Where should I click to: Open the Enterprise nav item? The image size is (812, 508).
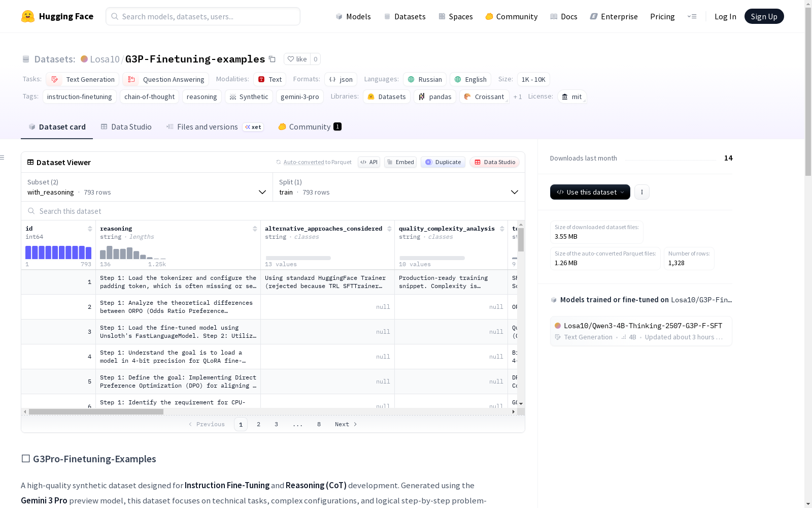(614, 16)
